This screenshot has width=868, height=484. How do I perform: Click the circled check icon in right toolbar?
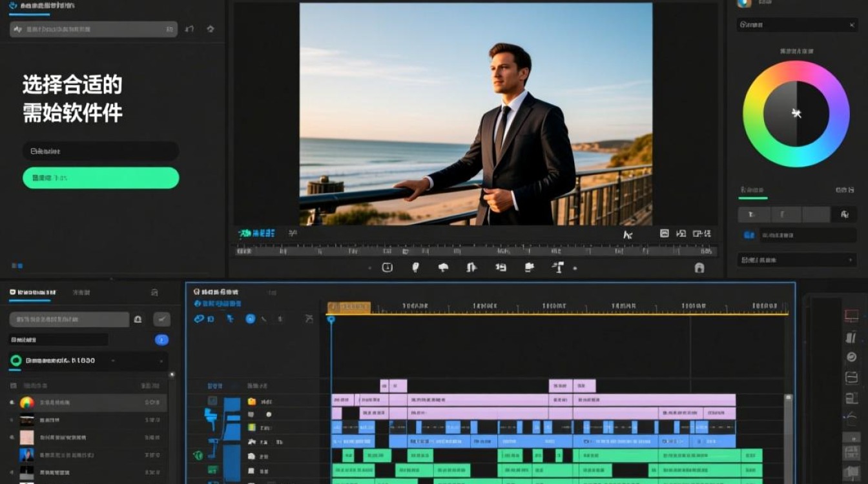[851, 357]
